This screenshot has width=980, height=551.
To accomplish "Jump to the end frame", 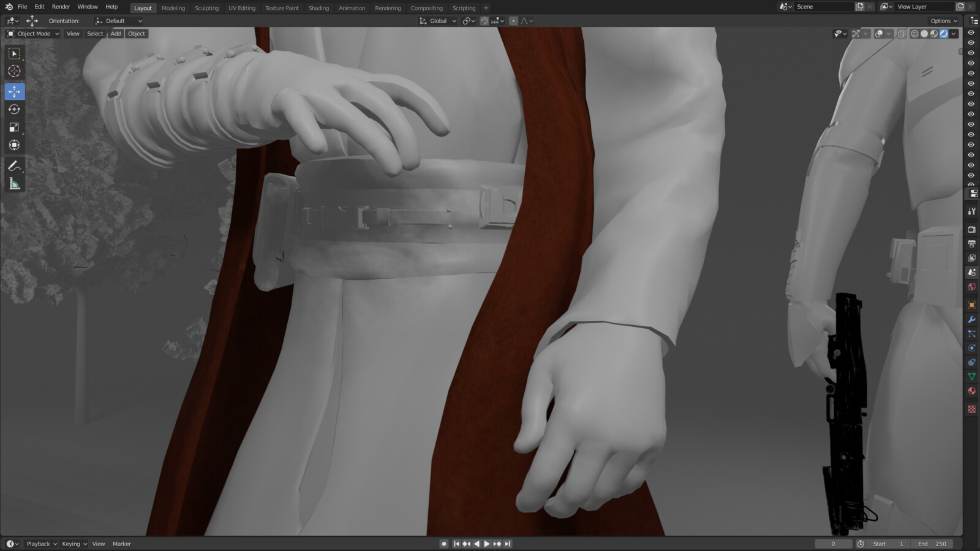I will click(x=508, y=544).
